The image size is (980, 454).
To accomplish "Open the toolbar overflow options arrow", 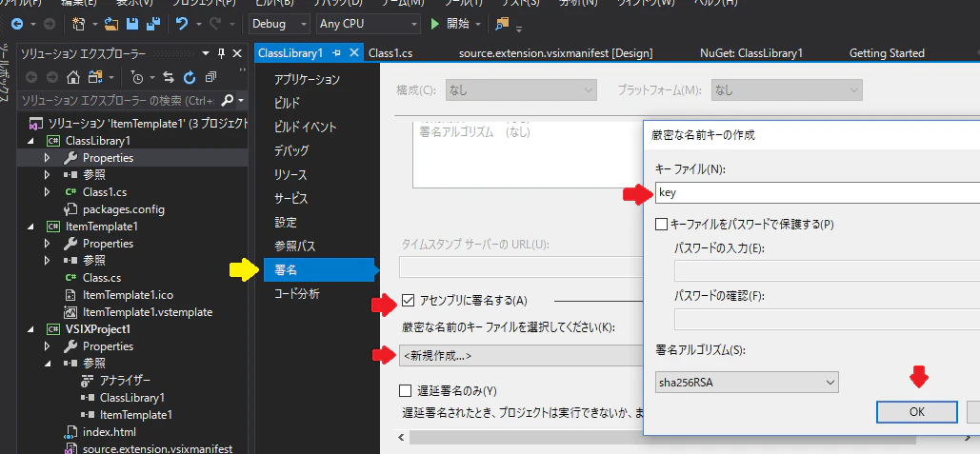I will pyautogui.click(x=519, y=29).
